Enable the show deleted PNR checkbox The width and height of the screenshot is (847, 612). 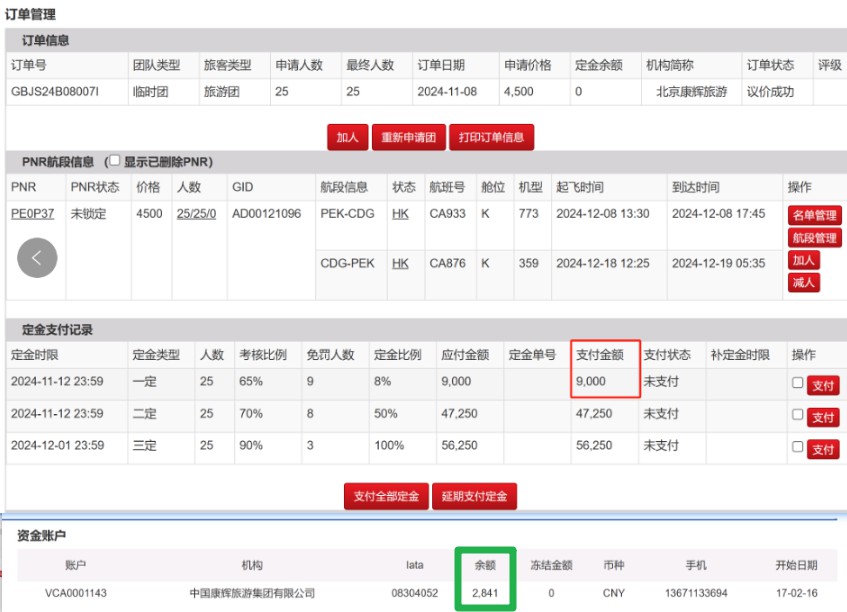[x=115, y=161]
